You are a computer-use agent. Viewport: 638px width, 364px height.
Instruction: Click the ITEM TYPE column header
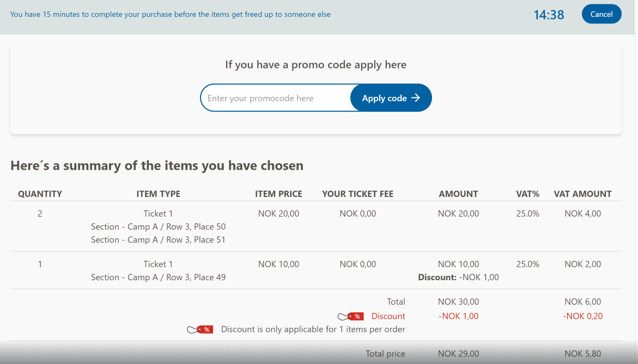click(159, 194)
